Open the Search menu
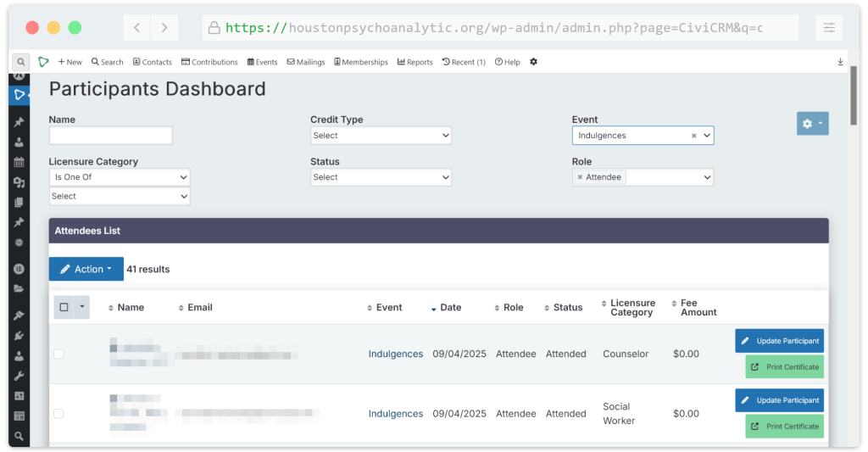The height and width of the screenshot is (452, 868). [108, 62]
